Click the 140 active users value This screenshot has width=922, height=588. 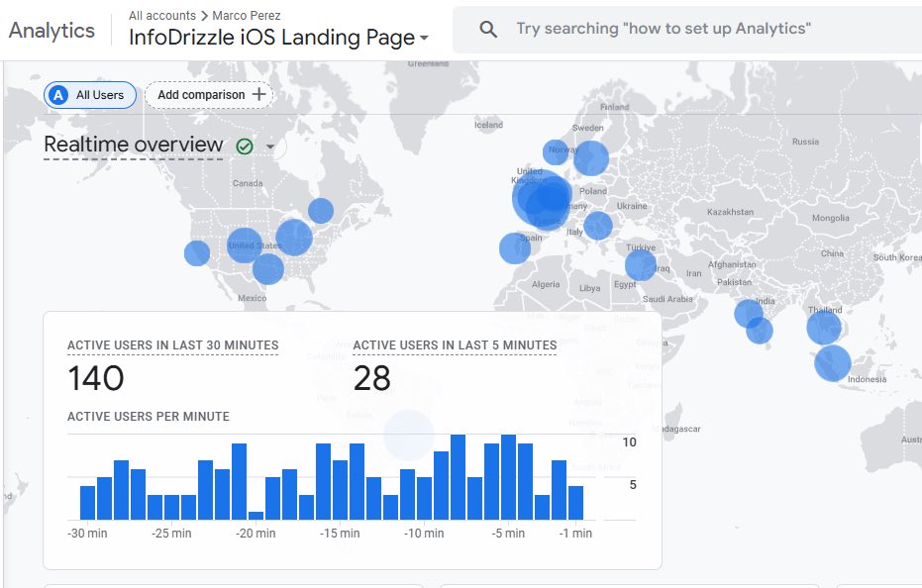96,378
